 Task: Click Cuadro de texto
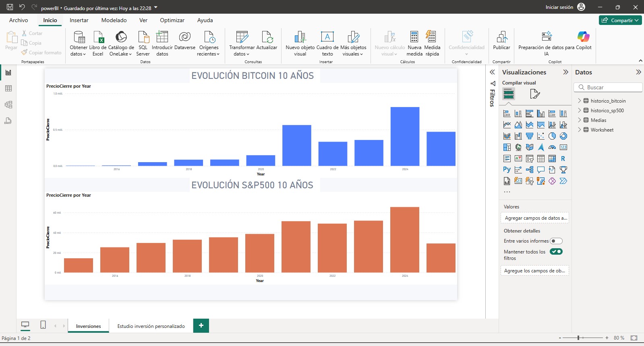click(327, 43)
